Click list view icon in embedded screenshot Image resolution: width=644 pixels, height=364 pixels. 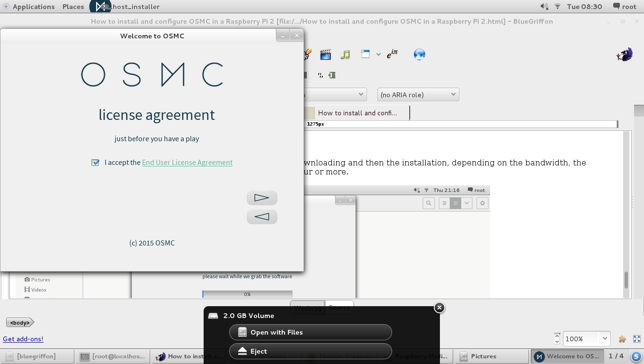tap(444, 203)
